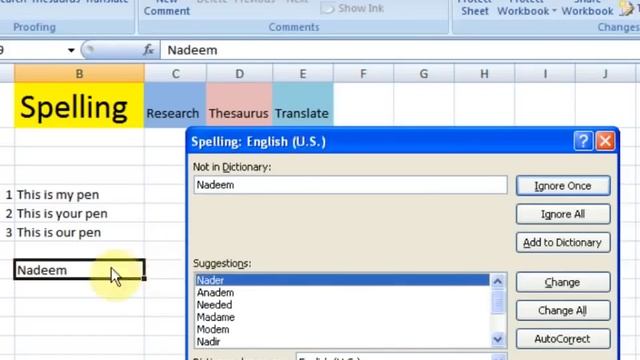Select the Nader suggestion
The width and height of the screenshot is (640, 360).
[x=342, y=280]
